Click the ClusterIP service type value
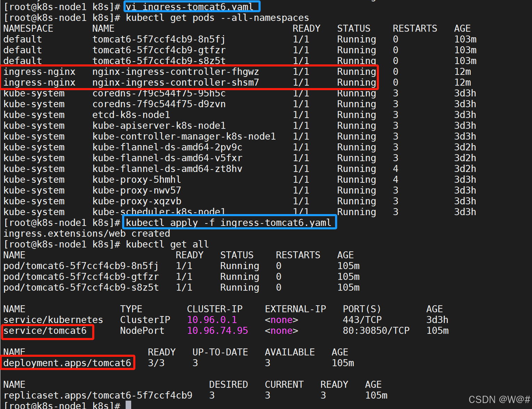This screenshot has width=532, height=409. point(145,320)
